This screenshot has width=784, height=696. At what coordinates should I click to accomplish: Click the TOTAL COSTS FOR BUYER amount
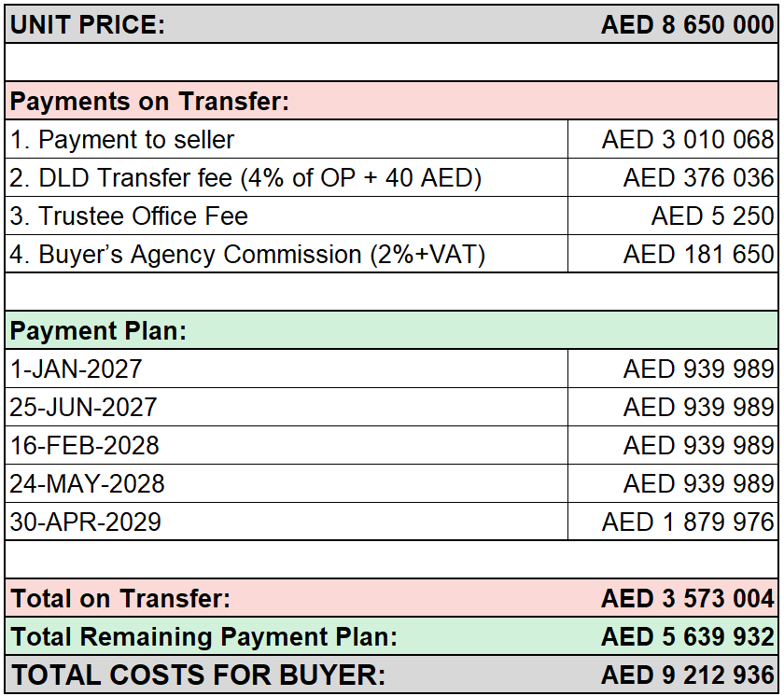(688, 675)
